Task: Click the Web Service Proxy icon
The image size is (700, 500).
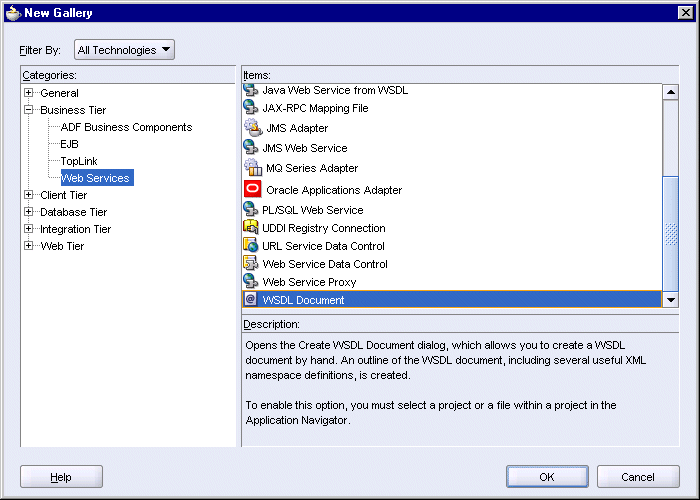Action: (250, 281)
